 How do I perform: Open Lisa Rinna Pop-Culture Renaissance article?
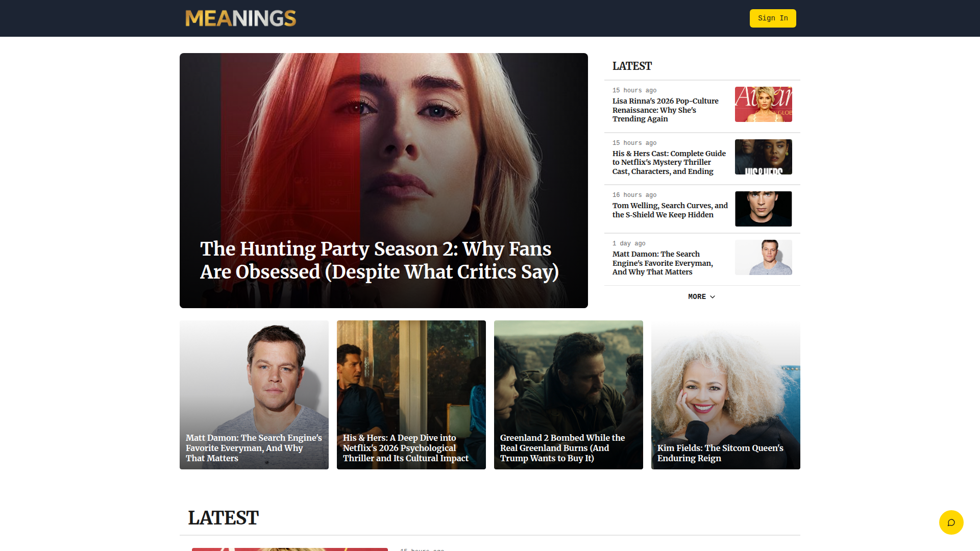click(665, 110)
